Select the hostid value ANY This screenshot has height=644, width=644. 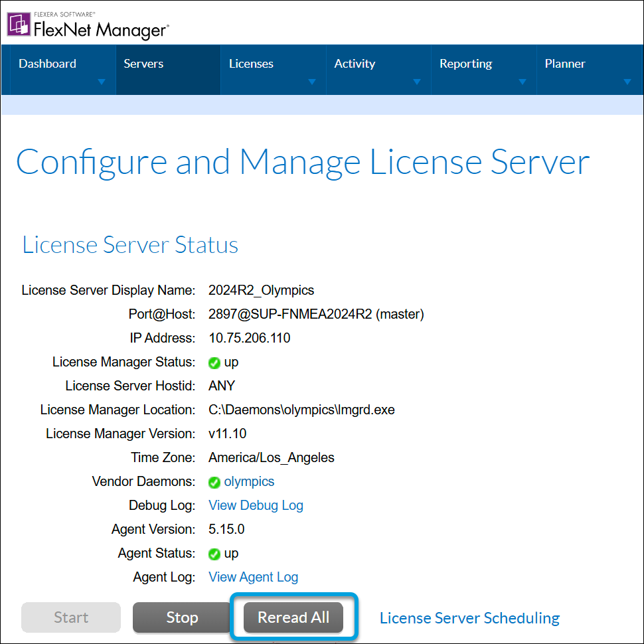(222, 386)
